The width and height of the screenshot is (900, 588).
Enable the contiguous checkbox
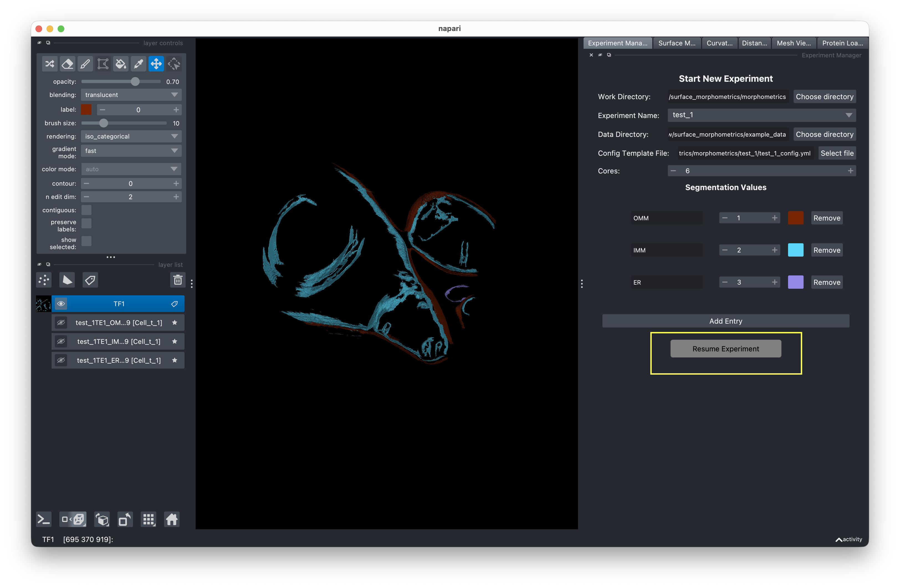coord(87,210)
